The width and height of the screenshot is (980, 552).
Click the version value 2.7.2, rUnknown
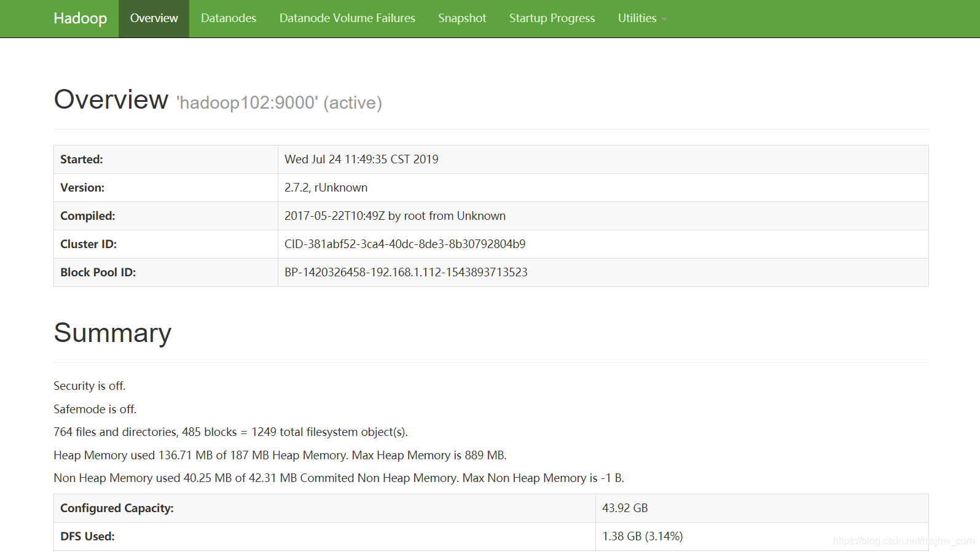click(326, 187)
